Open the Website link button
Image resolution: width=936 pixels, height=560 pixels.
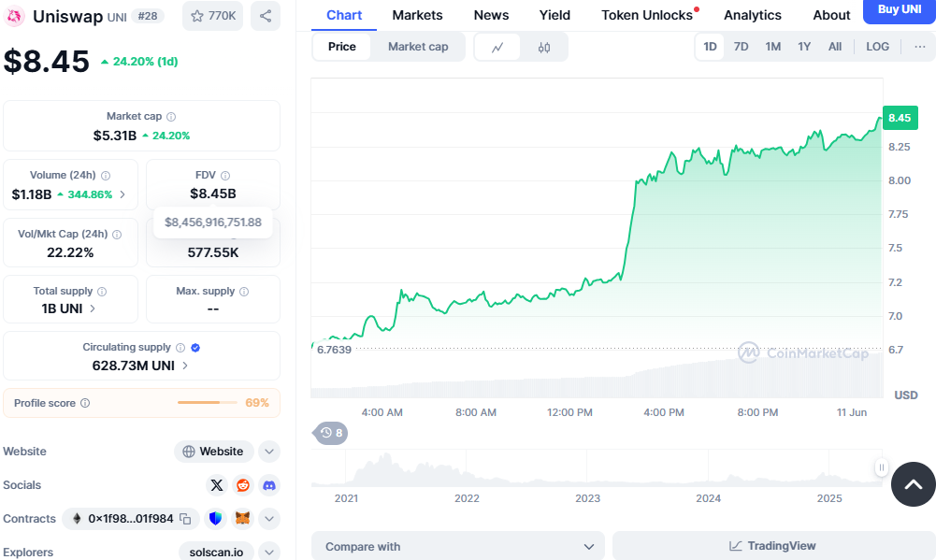point(214,452)
